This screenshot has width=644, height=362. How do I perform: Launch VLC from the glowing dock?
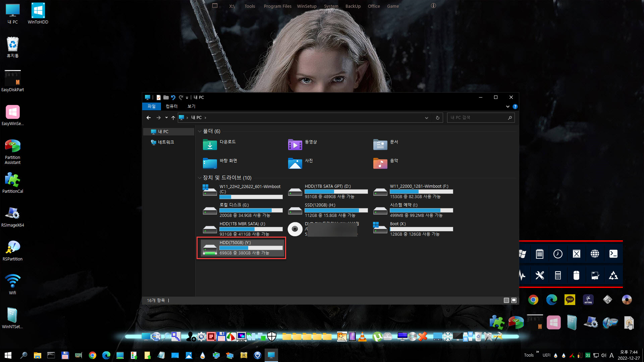pyautogui.click(x=362, y=336)
